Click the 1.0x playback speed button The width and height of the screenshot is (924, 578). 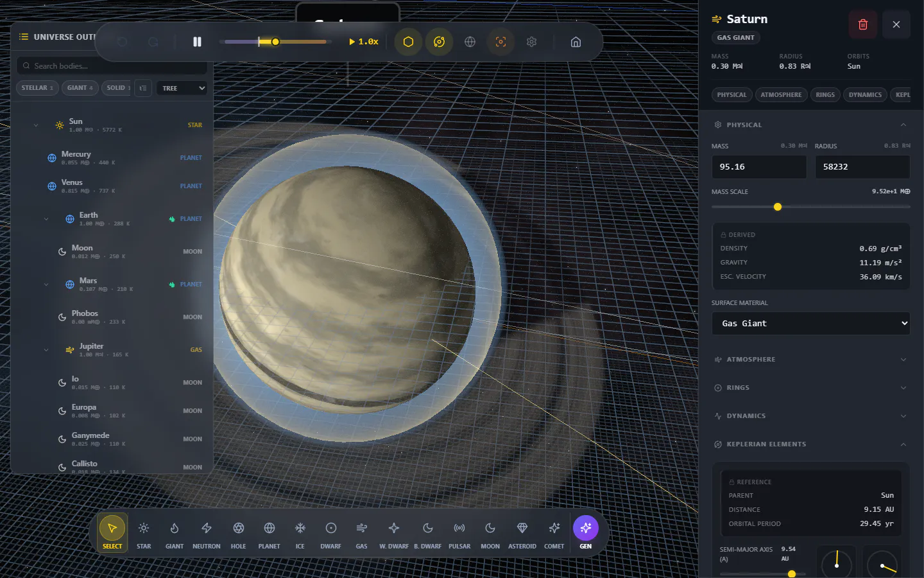click(x=364, y=42)
